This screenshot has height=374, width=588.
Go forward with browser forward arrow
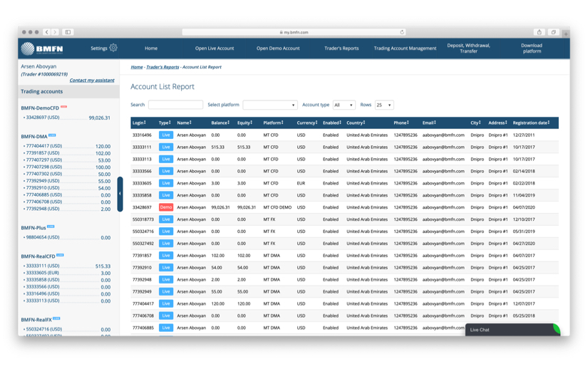click(55, 32)
